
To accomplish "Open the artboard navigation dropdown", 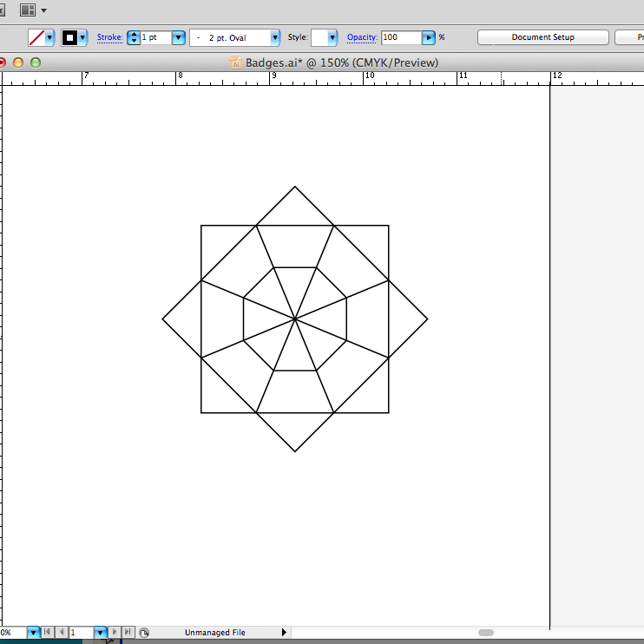I will [x=100, y=632].
